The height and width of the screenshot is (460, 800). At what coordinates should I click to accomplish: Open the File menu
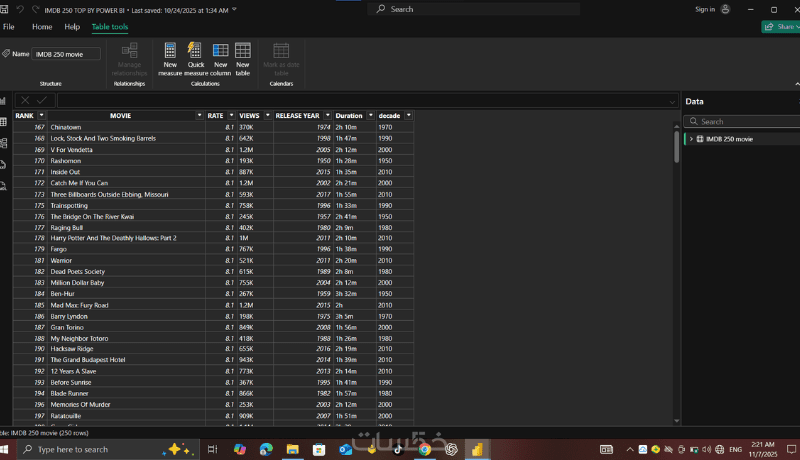[x=9, y=27]
